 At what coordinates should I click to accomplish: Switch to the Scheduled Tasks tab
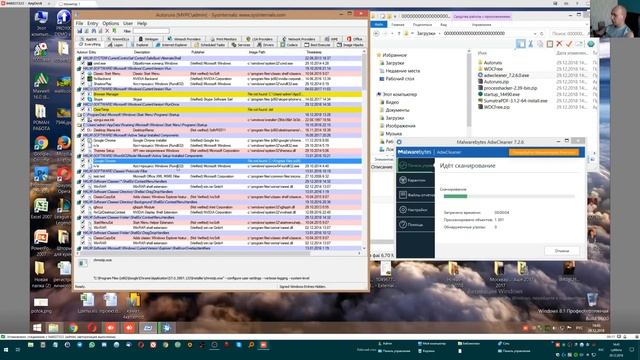(210, 45)
